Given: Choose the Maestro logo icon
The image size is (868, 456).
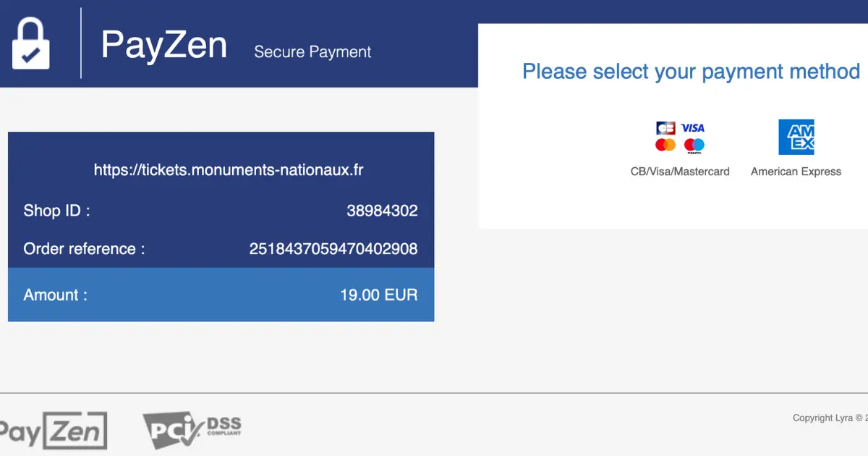Looking at the screenshot, I should 694,145.
